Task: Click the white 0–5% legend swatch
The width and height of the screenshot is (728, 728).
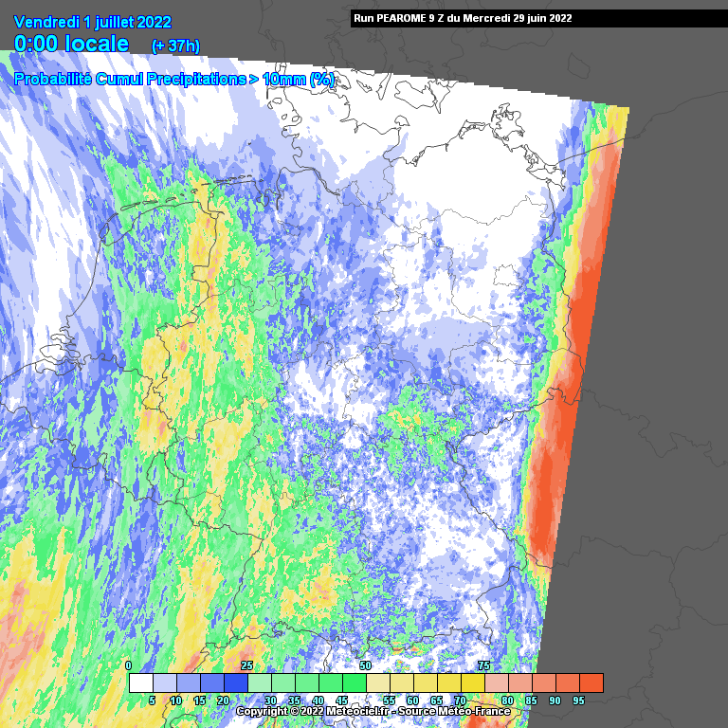Action: [140, 682]
